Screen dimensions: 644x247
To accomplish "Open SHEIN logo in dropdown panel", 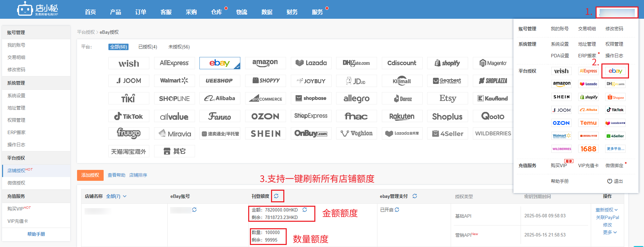I will [561, 97].
